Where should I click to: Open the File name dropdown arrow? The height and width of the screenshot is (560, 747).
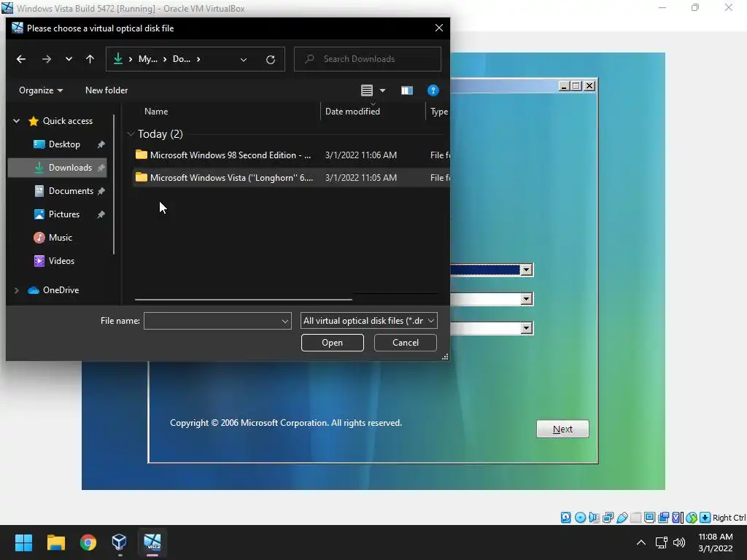285,321
